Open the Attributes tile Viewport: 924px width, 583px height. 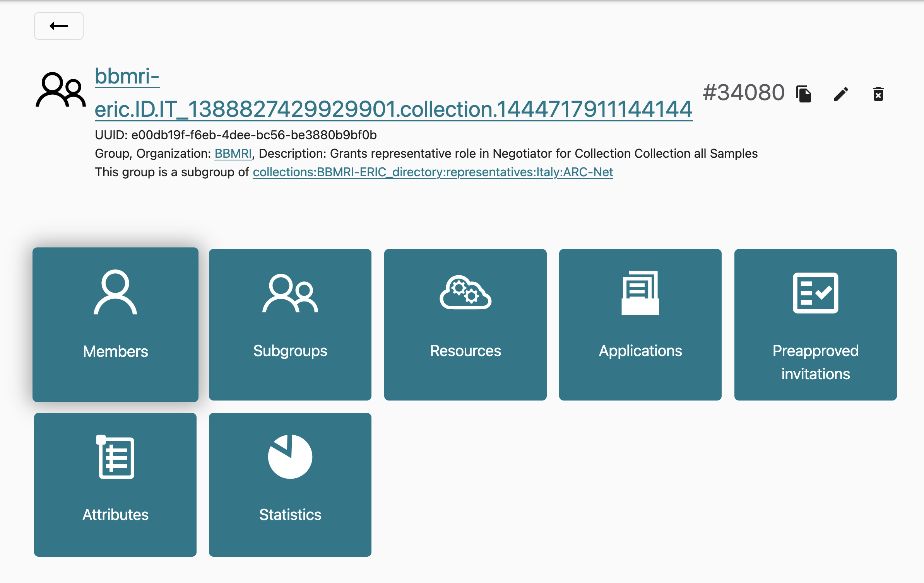pyautogui.click(x=115, y=485)
